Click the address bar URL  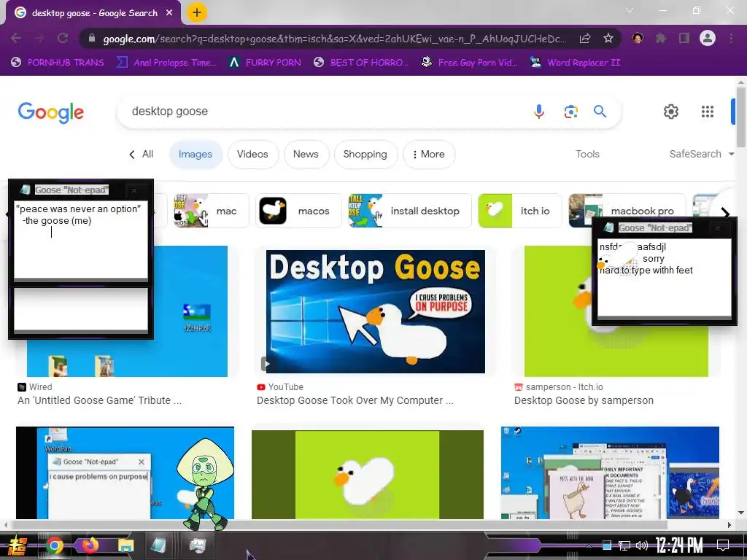point(334,39)
